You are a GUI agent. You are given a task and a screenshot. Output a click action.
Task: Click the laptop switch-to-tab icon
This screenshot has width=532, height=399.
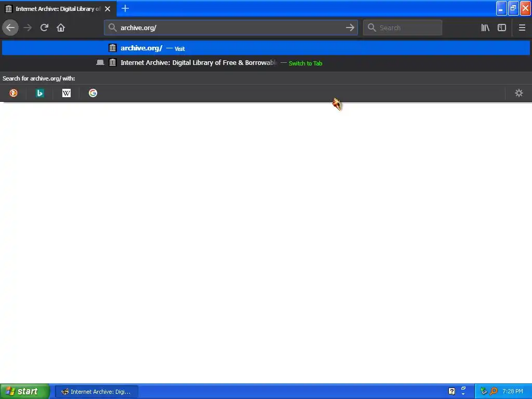[100, 63]
